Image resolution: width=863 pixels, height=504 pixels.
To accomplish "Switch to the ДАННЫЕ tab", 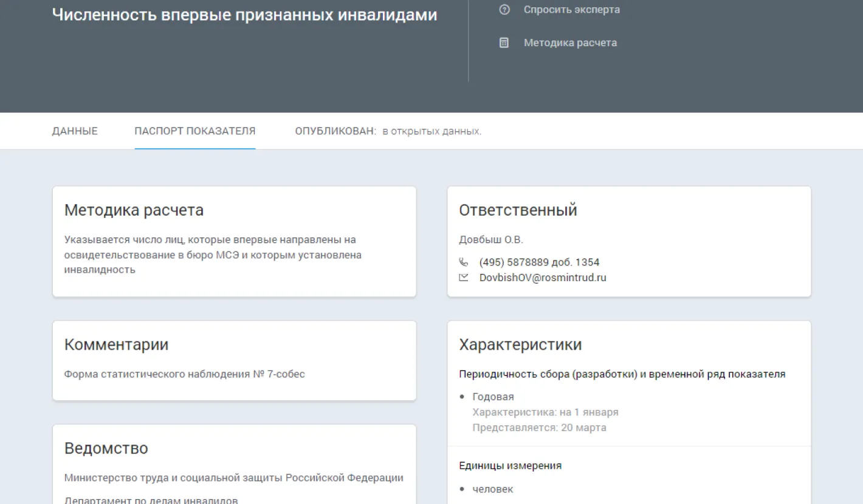I will point(75,131).
